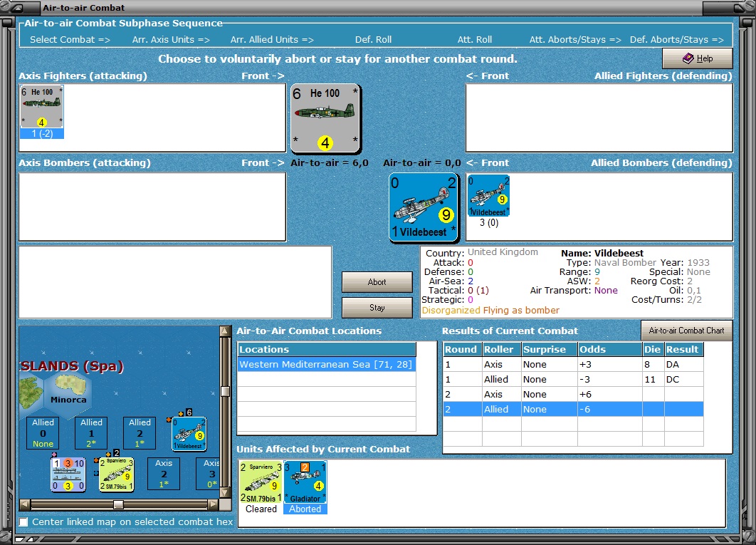Click the Def. Roll subphase step
The image size is (756, 545).
tap(373, 40)
